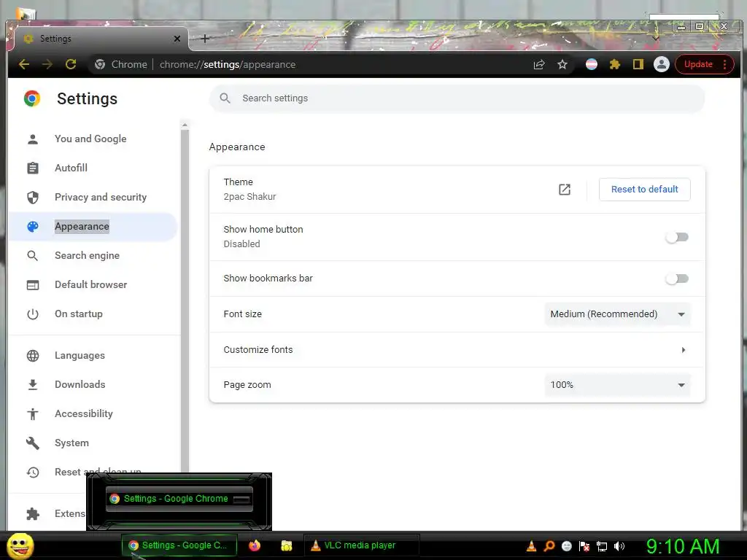
Task: Click the orange magnifier tray icon
Action: [549, 546]
